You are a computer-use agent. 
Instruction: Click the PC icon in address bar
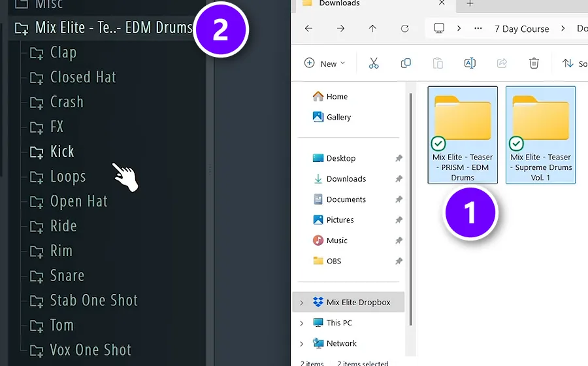coord(439,29)
